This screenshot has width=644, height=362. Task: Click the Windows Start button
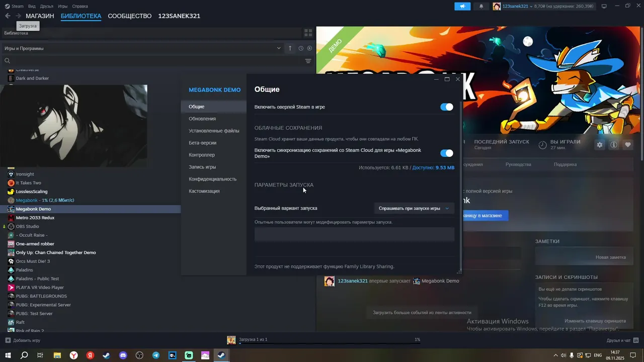click(x=8, y=355)
